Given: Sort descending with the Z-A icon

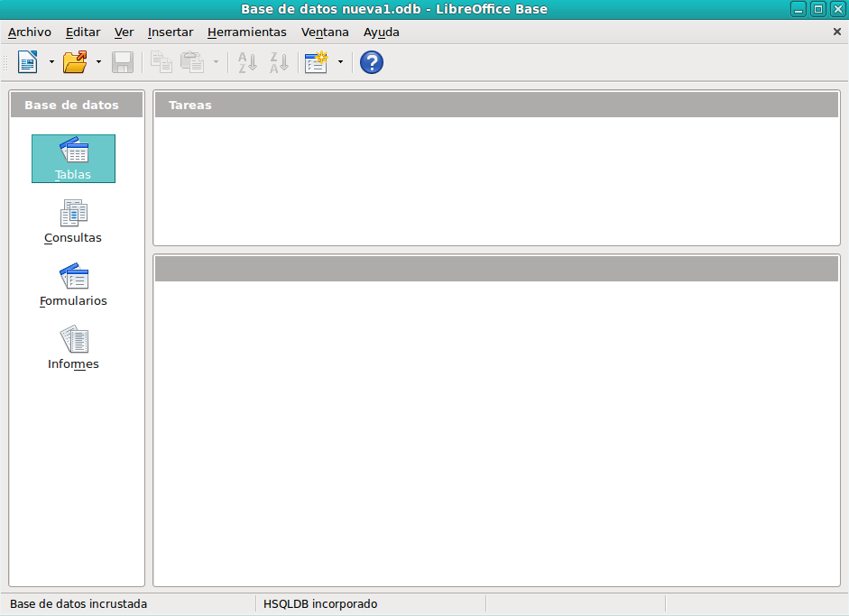Looking at the screenshot, I should (x=279, y=62).
